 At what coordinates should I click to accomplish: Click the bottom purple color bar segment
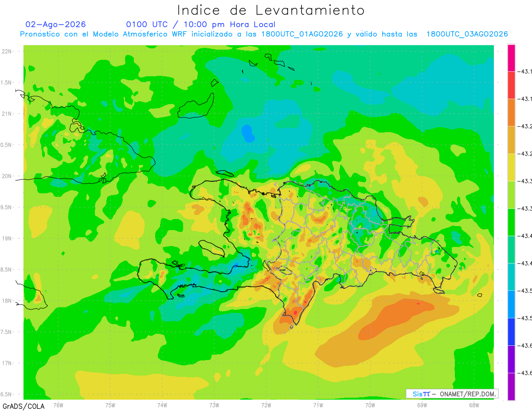511,387
